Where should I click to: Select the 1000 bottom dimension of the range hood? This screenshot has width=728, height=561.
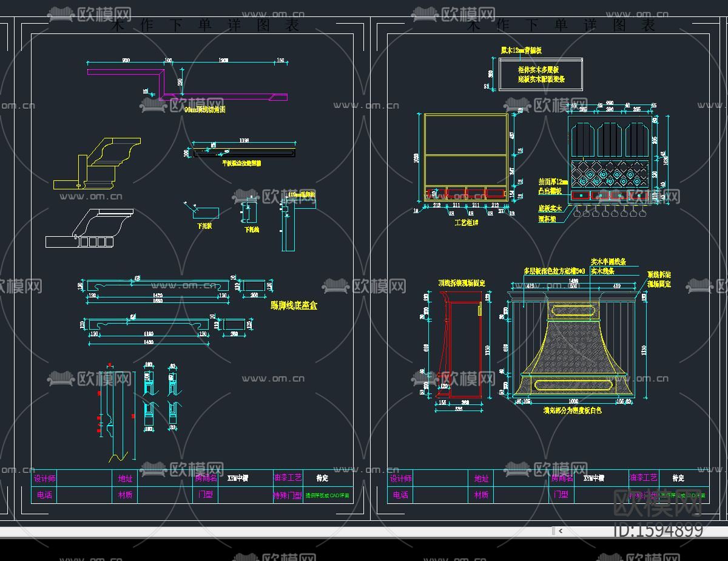tap(573, 401)
